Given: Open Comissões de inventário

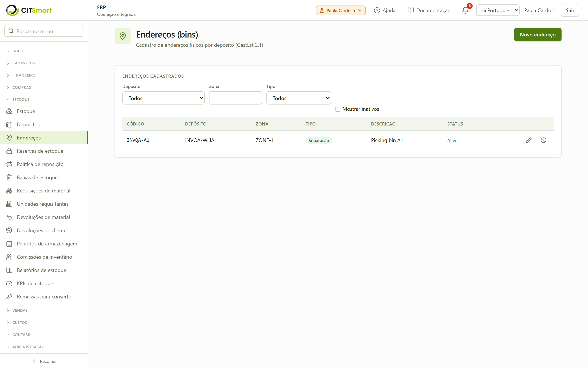Looking at the screenshot, I should [44, 257].
